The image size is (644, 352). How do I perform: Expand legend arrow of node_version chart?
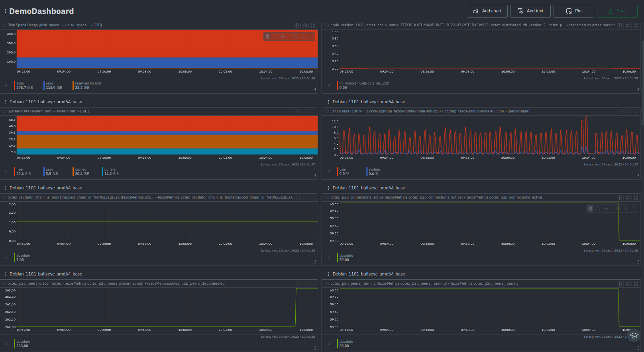tap(329, 85)
